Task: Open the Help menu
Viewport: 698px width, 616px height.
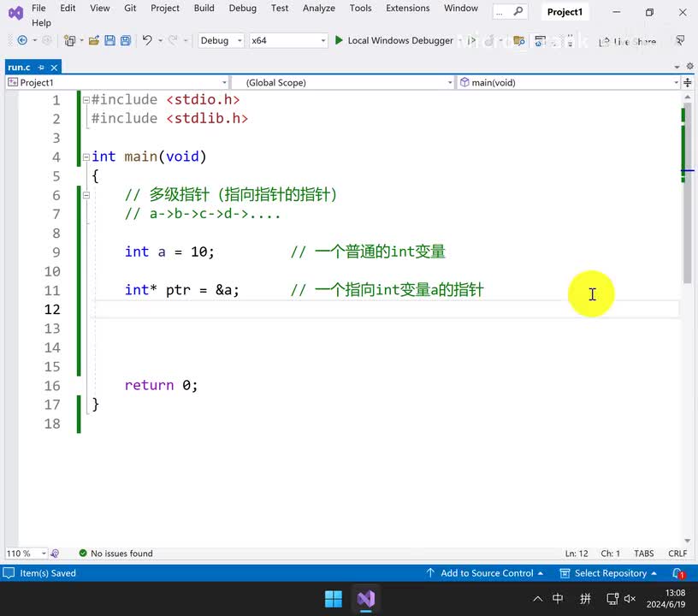Action: [x=41, y=23]
